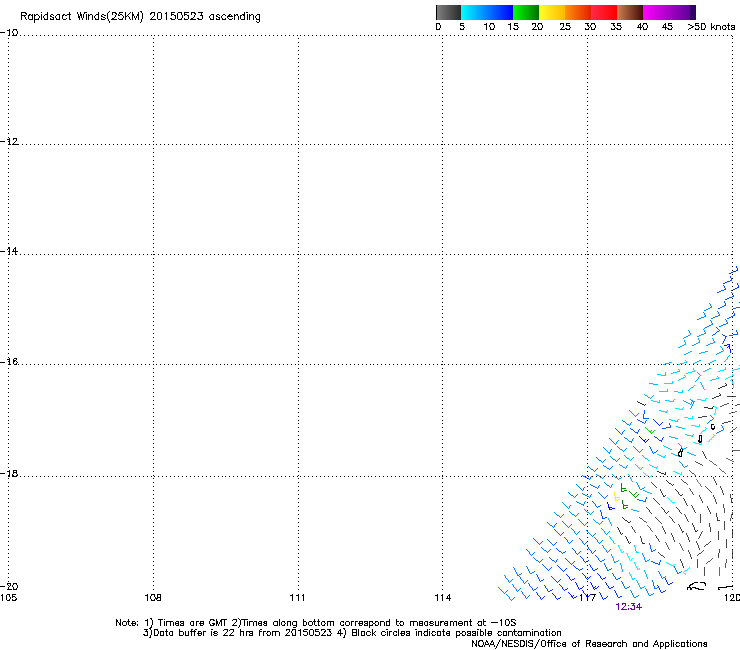740x650 pixels.
Task: Click the 114 longitude axis label
Action: 443,598
